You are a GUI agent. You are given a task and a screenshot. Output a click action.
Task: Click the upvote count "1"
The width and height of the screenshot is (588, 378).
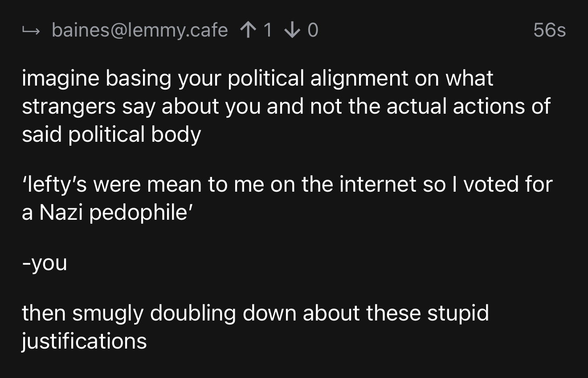[267, 30]
